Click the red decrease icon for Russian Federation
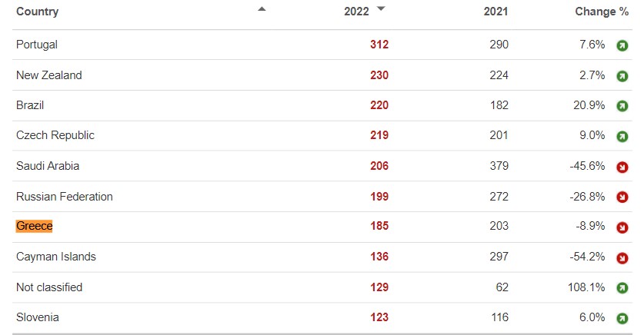The width and height of the screenshot is (644, 335). click(622, 197)
